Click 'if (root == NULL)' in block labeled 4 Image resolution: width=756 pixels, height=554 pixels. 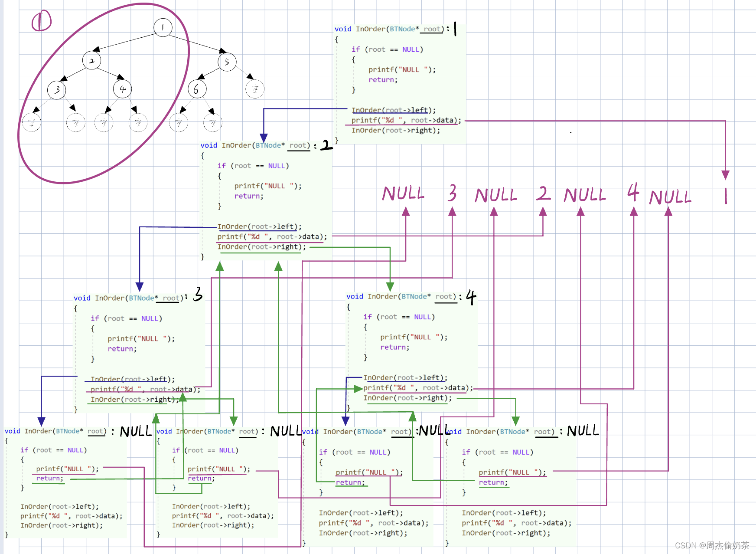[x=399, y=317]
